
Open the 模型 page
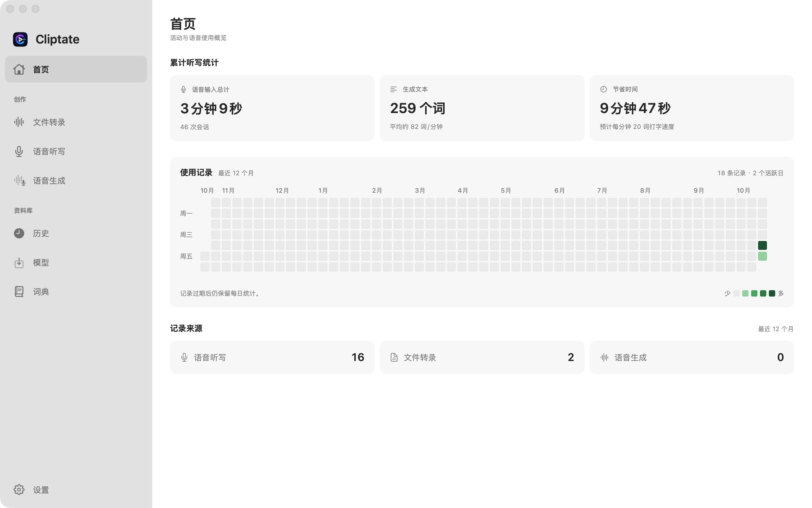coord(76,262)
